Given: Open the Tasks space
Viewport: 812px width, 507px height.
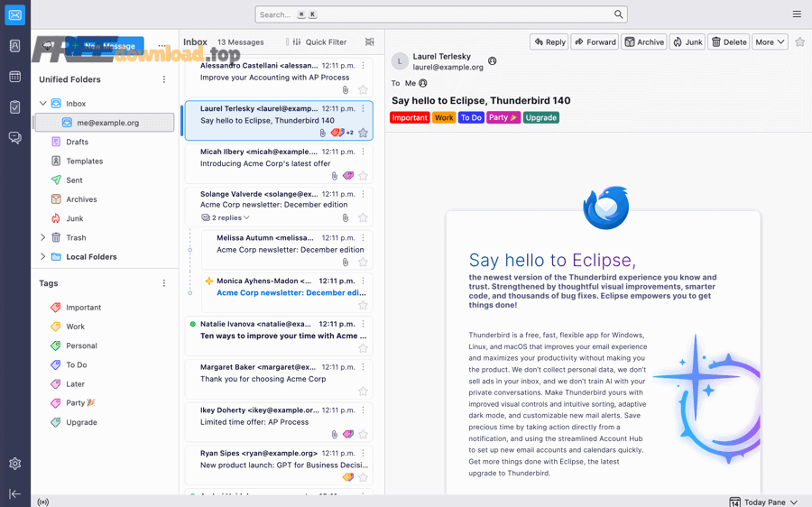Looking at the screenshot, I should pyautogui.click(x=15, y=107).
